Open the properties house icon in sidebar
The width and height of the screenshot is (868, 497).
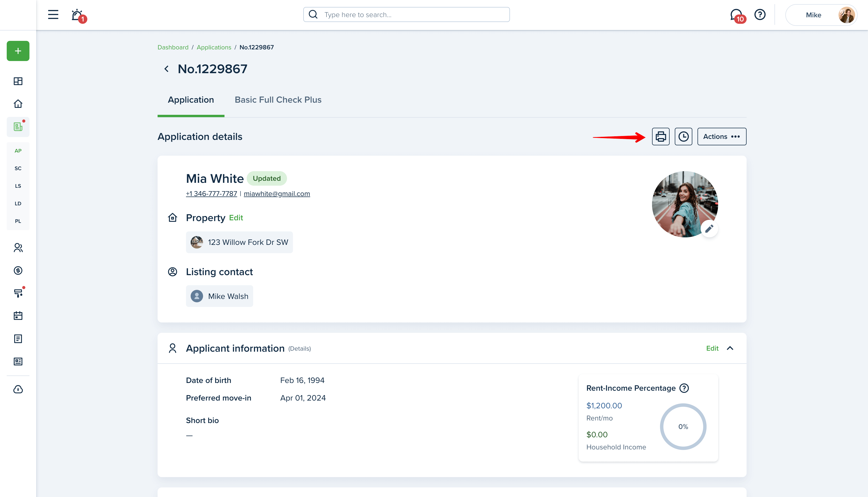tap(18, 103)
